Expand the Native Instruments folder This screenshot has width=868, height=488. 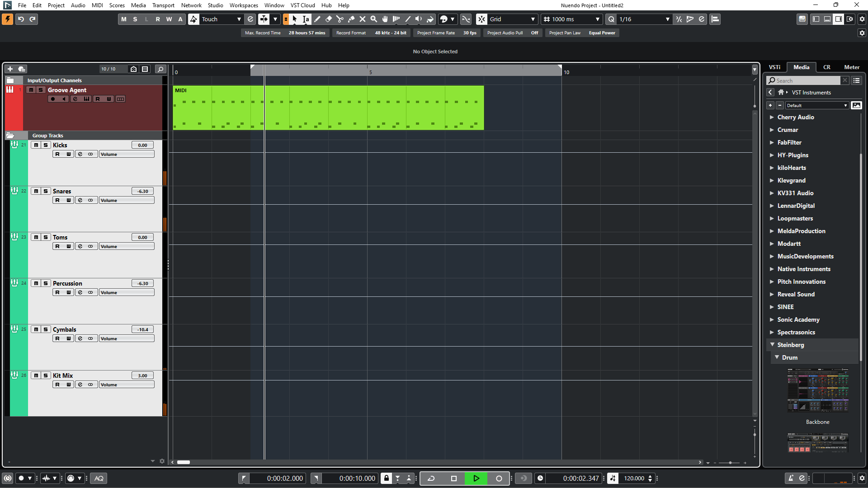(x=772, y=269)
